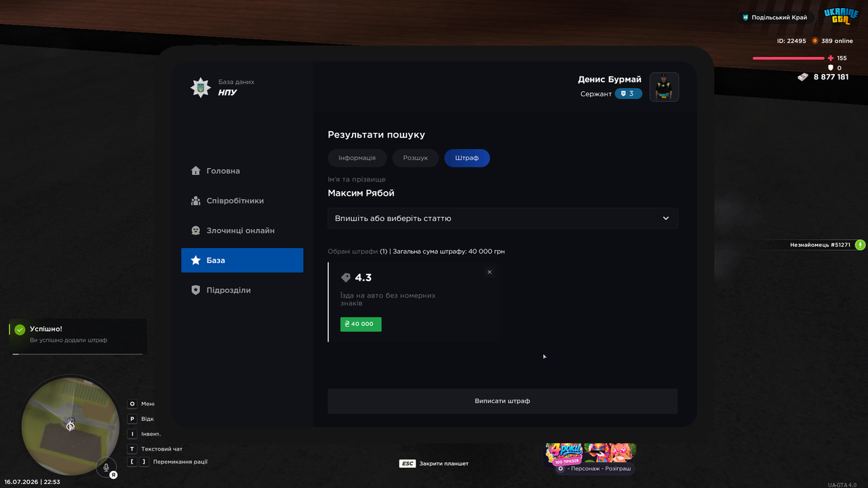
Task: Open the Підрозділи menu item
Action: coord(242,290)
